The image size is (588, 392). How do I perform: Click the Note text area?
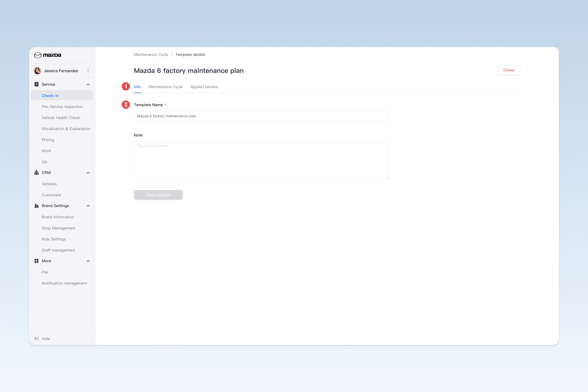pyautogui.click(x=261, y=160)
